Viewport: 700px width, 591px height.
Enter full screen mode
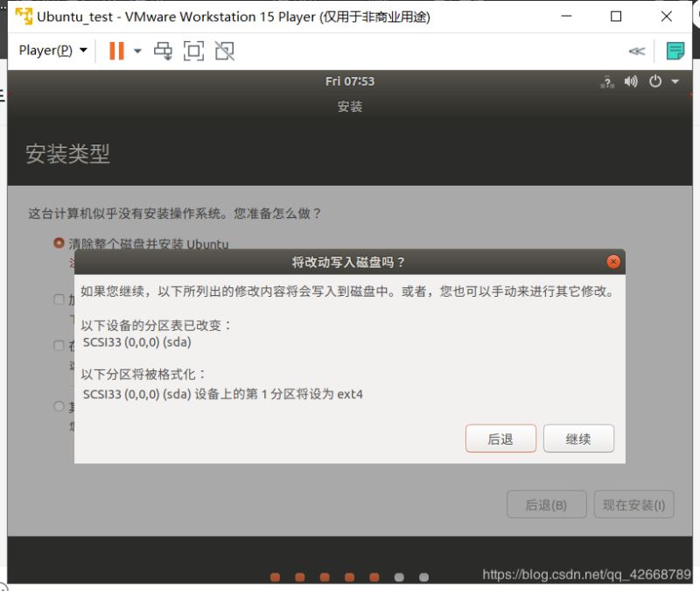193,51
